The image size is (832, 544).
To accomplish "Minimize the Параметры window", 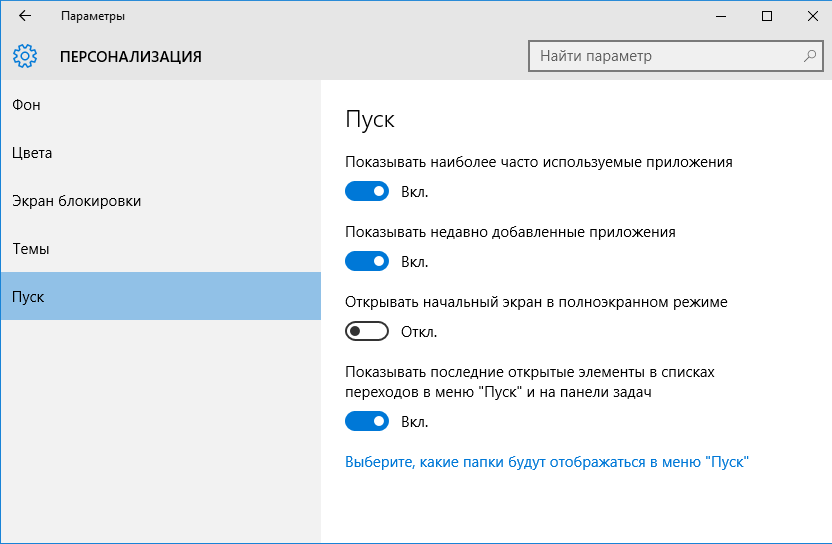I will tap(721, 16).
